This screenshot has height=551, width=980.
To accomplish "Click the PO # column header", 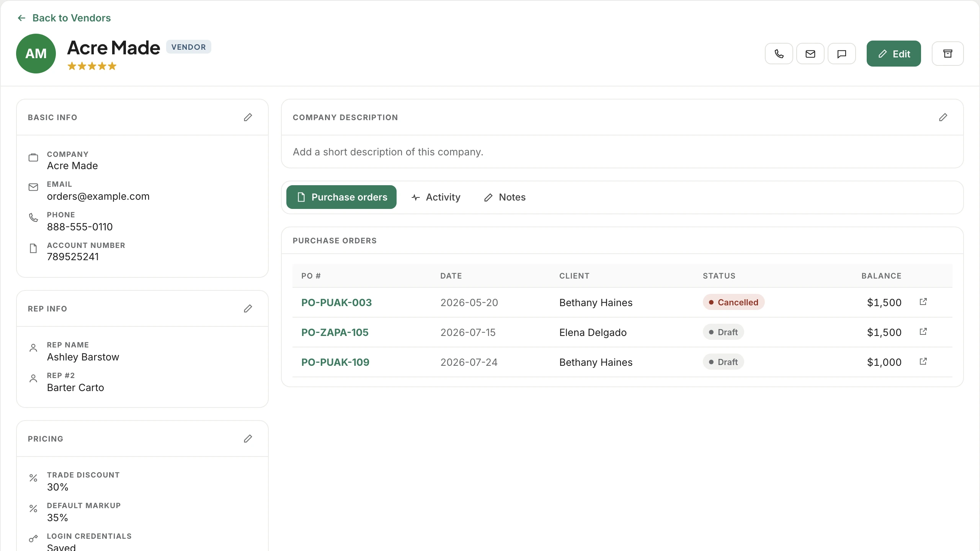I will tap(311, 276).
